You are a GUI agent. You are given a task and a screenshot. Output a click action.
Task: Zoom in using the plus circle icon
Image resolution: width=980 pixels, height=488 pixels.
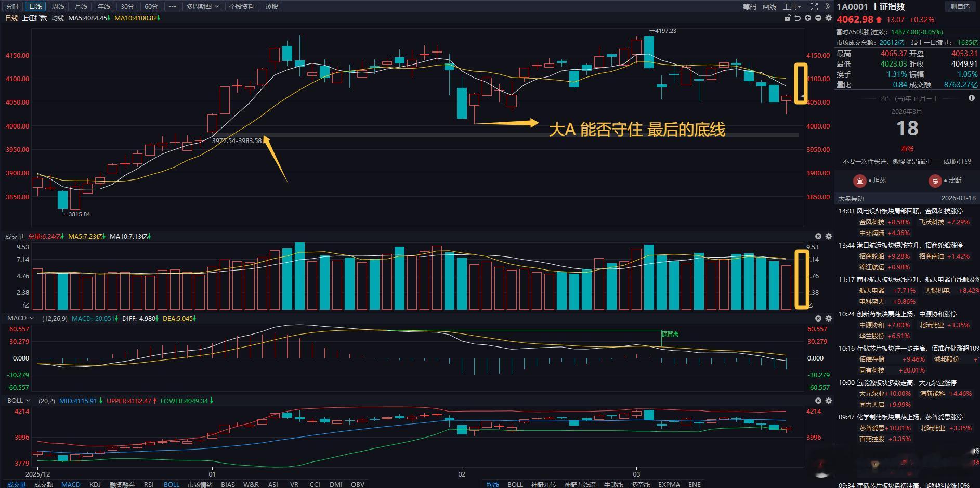coord(808,18)
